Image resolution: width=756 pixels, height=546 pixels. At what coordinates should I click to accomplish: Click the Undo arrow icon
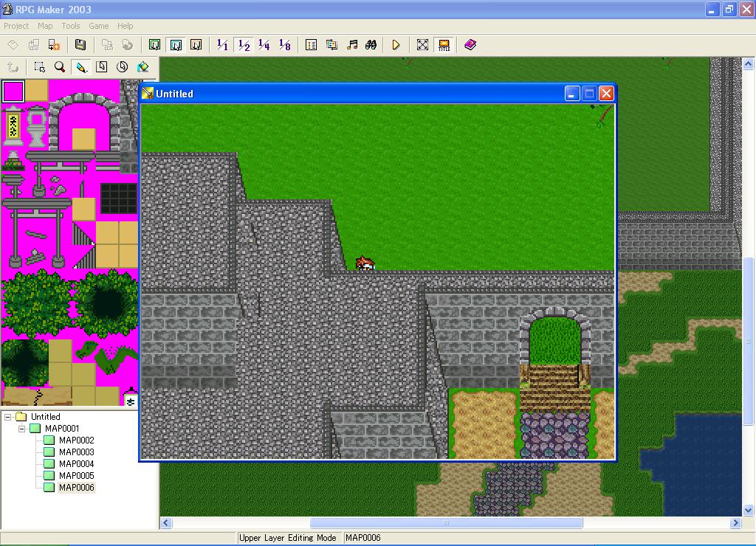[x=13, y=67]
